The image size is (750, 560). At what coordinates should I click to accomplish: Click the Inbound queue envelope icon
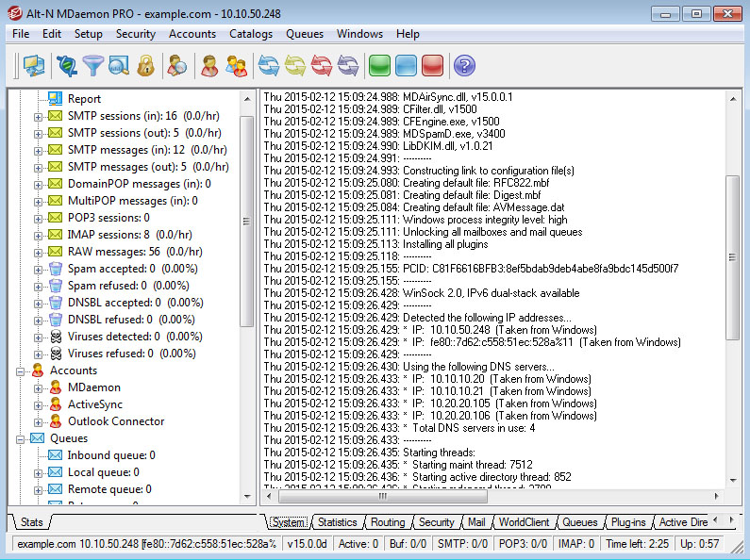[x=55, y=454]
